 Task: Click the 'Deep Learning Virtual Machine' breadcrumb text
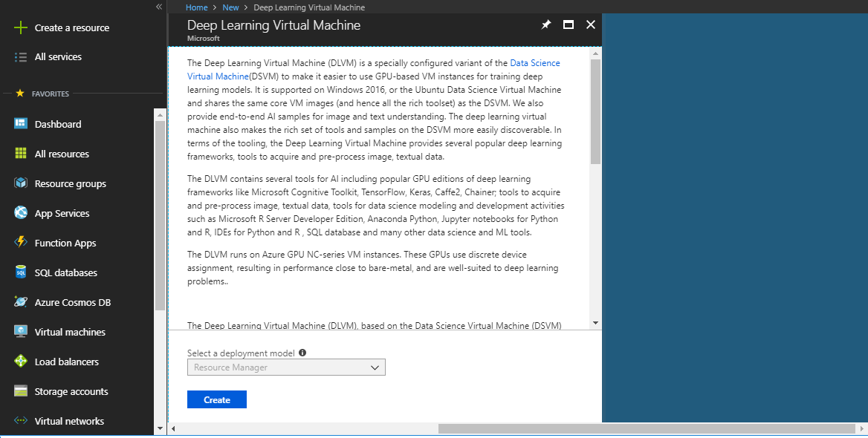coord(309,7)
